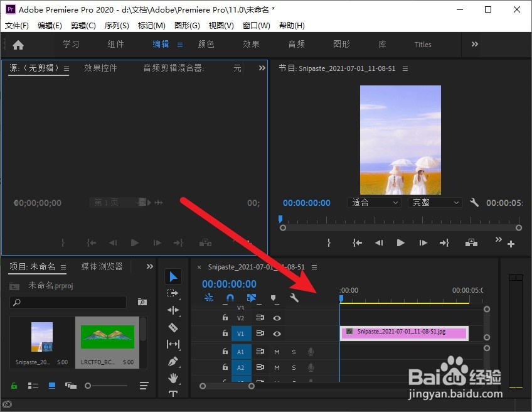Toggle project read-only lock icon
The width and height of the screenshot is (532, 412).
14,386
